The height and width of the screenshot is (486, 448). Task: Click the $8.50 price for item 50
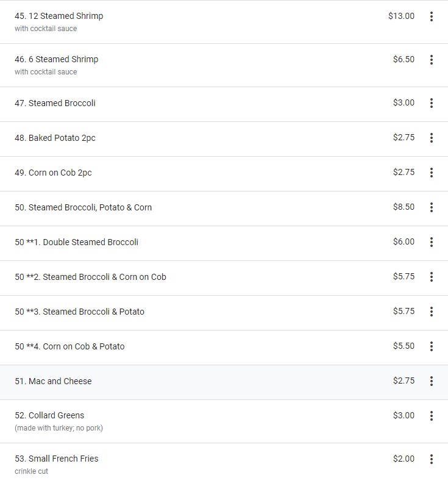pyautogui.click(x=404, y=207)
